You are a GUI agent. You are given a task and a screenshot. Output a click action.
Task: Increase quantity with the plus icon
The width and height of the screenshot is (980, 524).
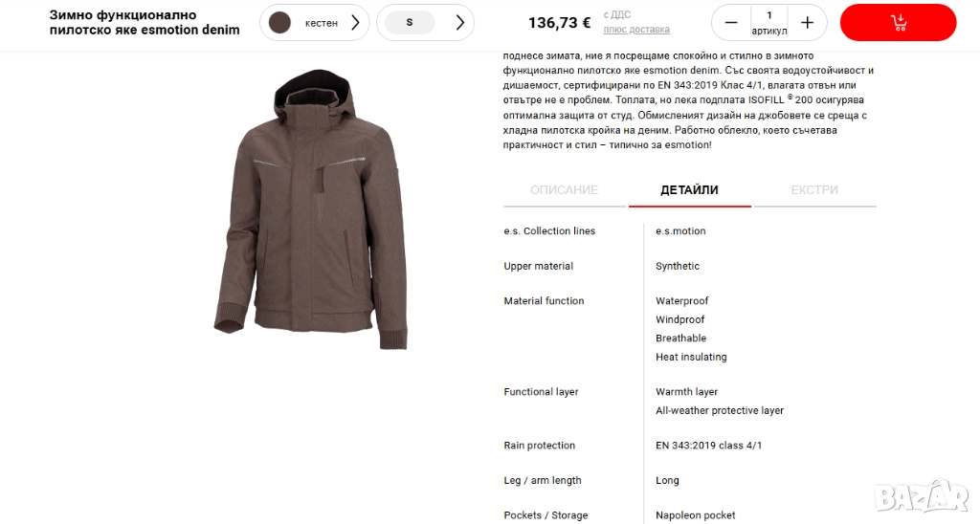[x=807, y=23]
